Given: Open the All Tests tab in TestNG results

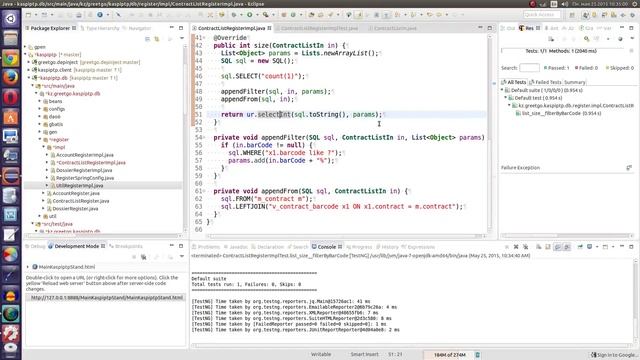Looking at the screenshot, I should (514, 82).
